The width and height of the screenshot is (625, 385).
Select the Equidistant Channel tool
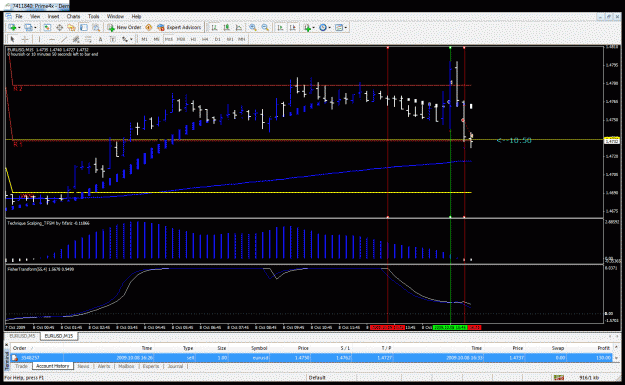[76, 39]
